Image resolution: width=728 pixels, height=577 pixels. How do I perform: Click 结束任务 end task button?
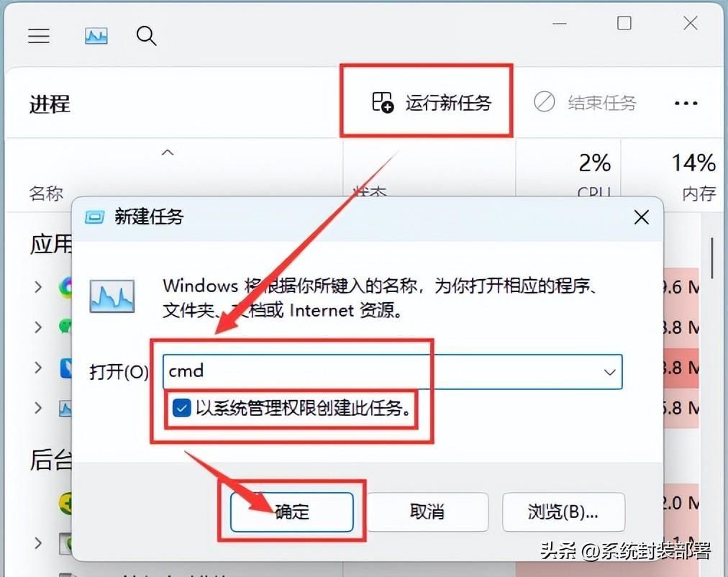[585, 102]
